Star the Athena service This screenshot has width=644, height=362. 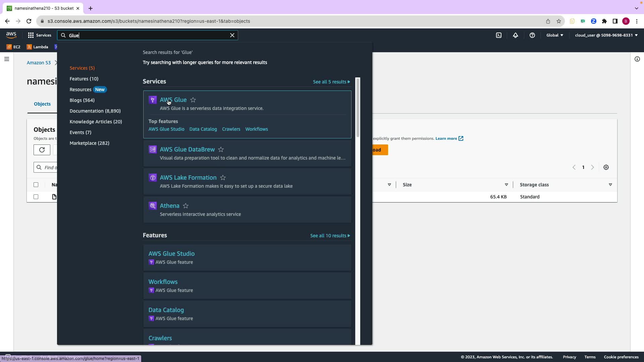(186, 206)
